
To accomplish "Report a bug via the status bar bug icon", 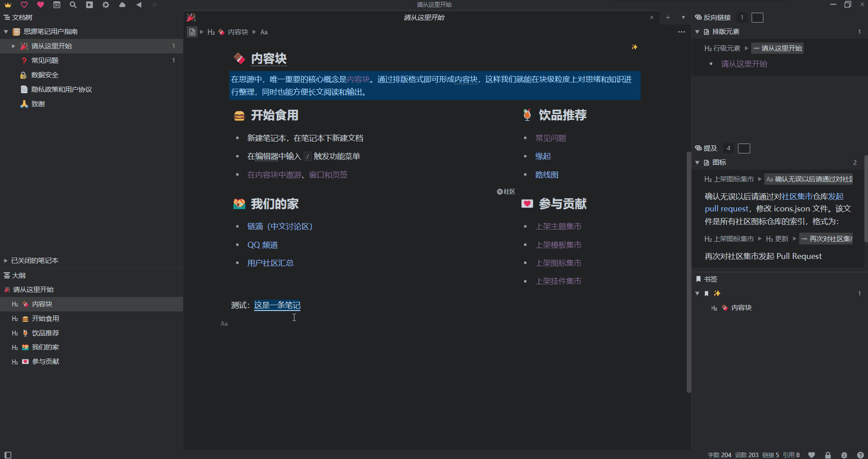I will [844, 455].
